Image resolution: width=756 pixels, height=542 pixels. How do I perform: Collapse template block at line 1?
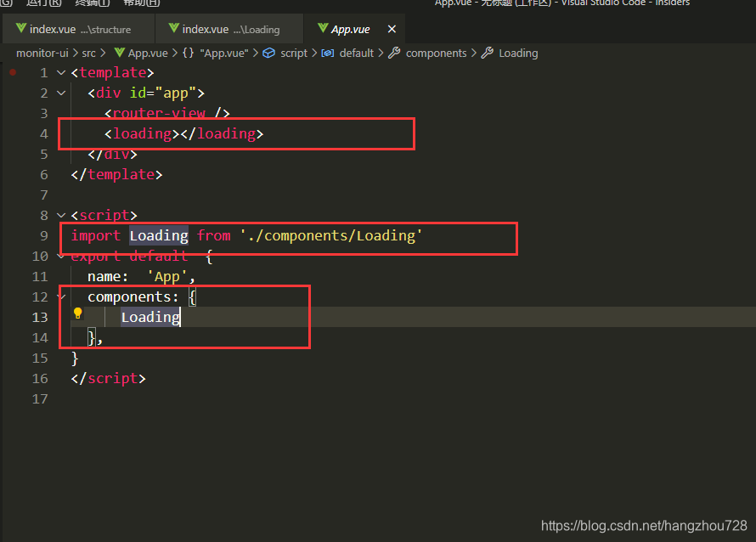61,73
